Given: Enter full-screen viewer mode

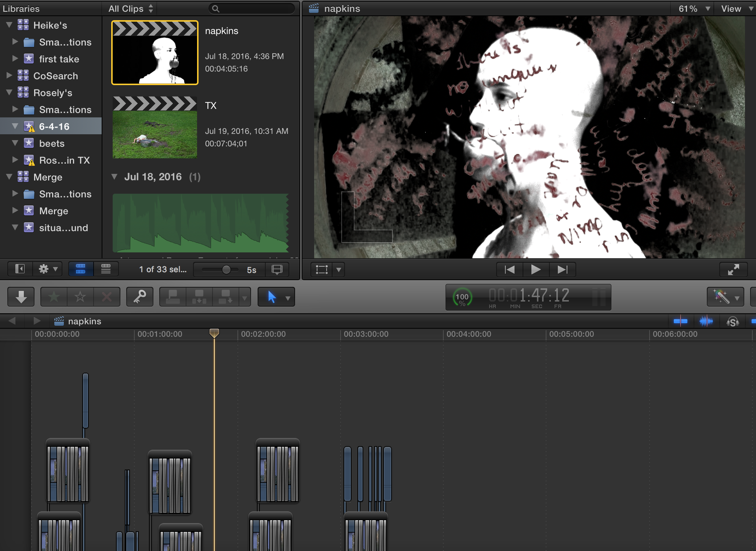Looking at the screenshot, I should click(x=733, y=270).
